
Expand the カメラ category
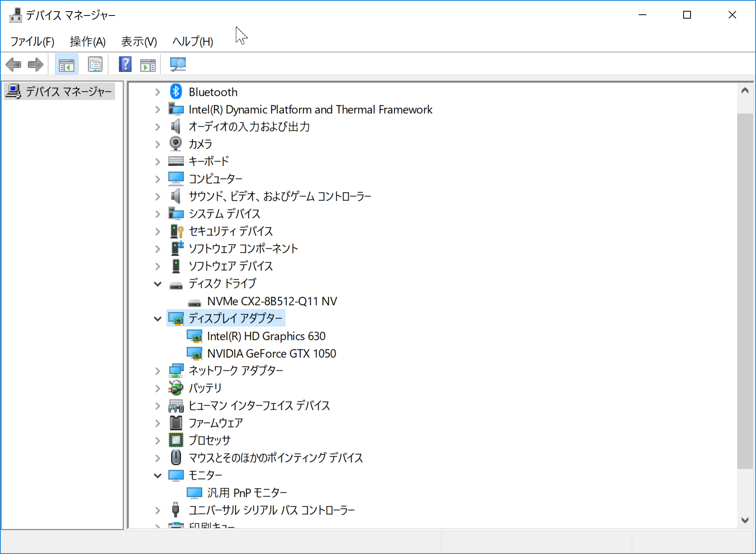click(158, 145)
